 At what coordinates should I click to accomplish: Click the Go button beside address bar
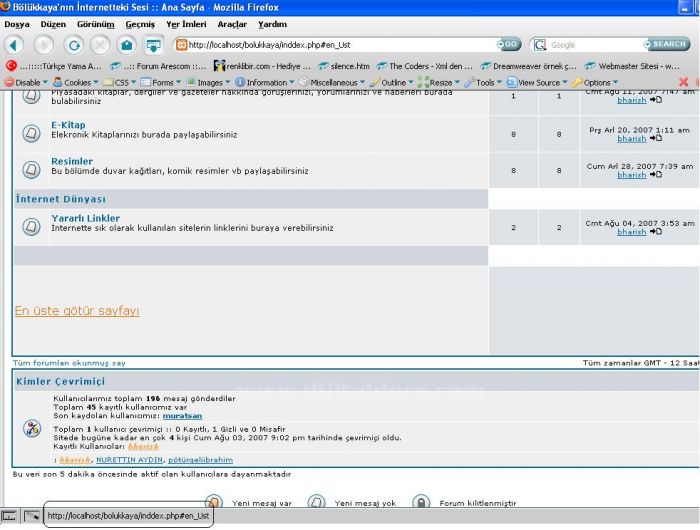coord(509,44)
